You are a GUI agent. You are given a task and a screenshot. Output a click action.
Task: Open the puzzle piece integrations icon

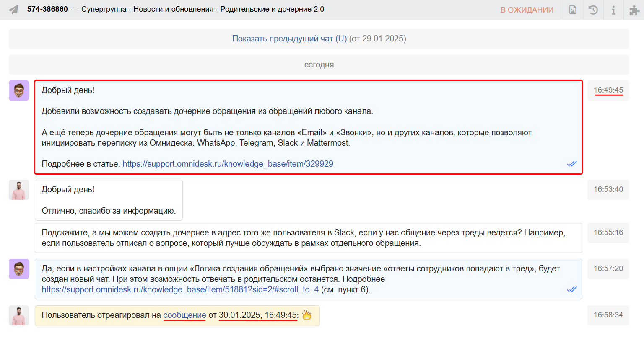tap(634, 10)
